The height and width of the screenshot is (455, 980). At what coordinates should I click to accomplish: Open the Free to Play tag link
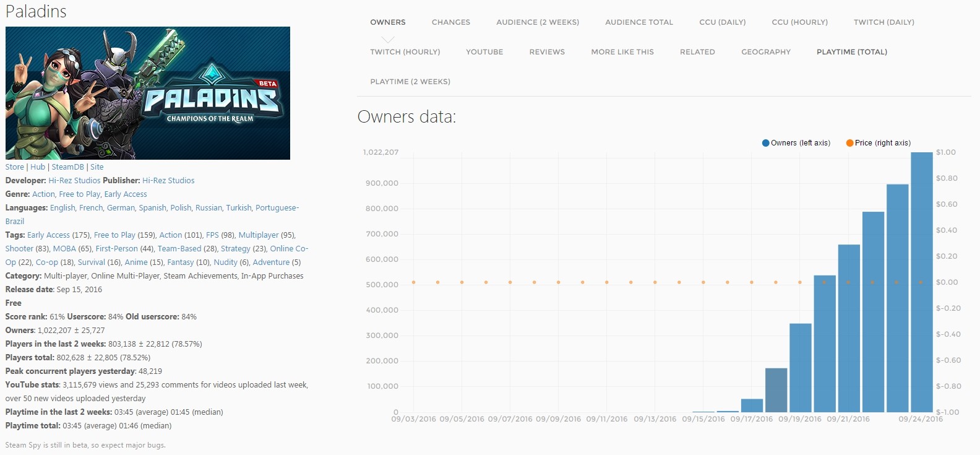point(114,235)
